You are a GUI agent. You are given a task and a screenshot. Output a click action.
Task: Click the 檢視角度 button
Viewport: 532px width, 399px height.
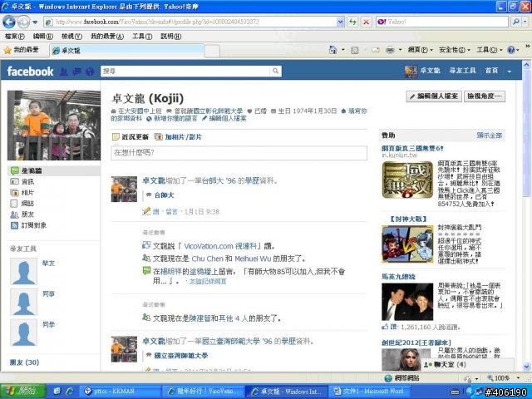[485, 96]
